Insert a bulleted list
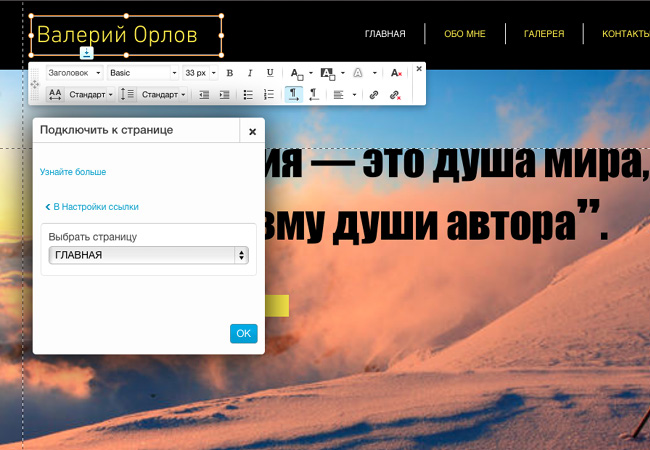The image size is (650, 450). point(248,95)
